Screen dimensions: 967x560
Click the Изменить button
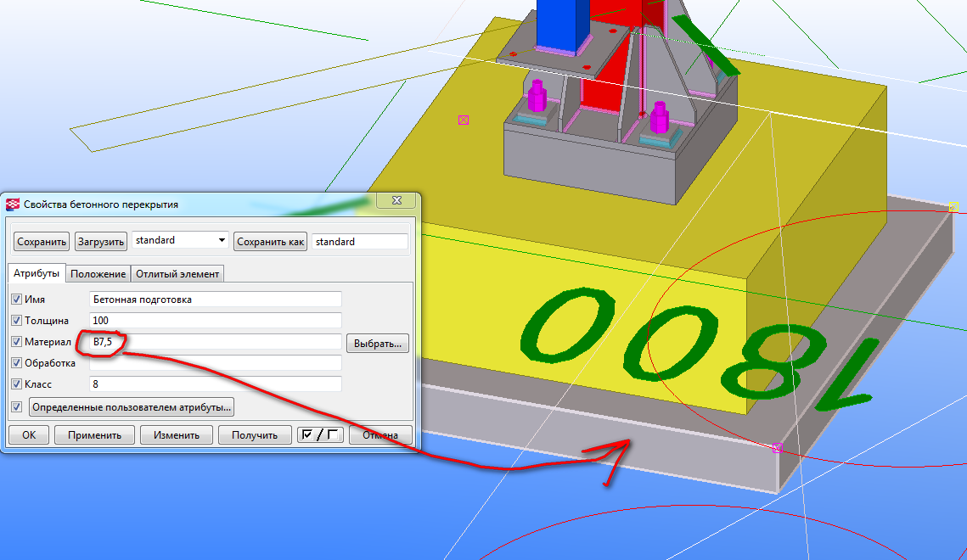click(176, 435)
